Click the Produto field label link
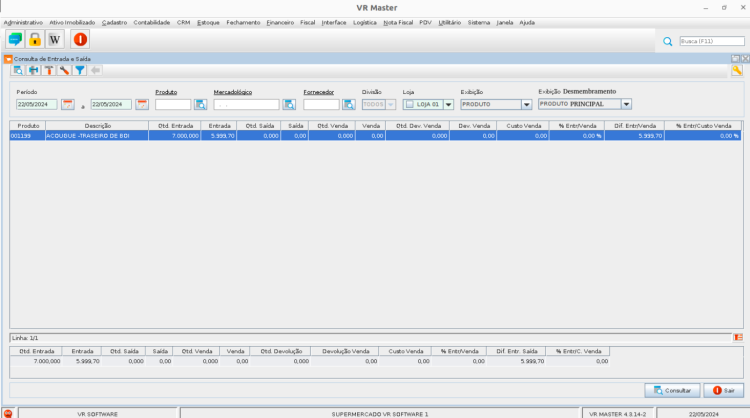The image size is (750, 418). pyautogui.click(x=166, y=92)
